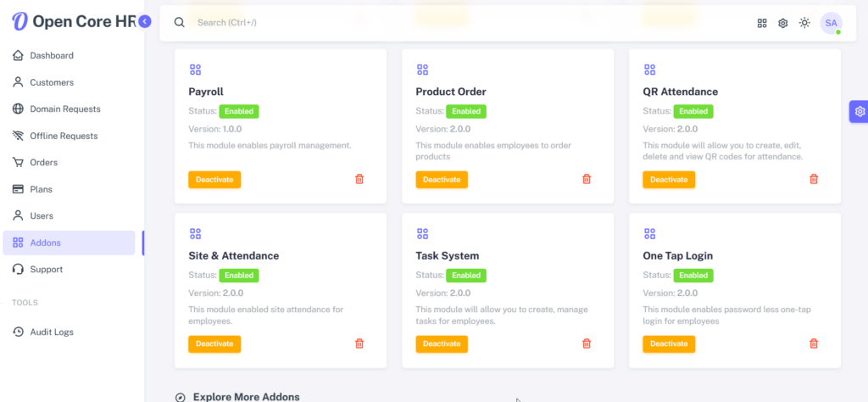Click trash icon on Task System card
This screenshot has width=868, height=402.
[587, 343]
